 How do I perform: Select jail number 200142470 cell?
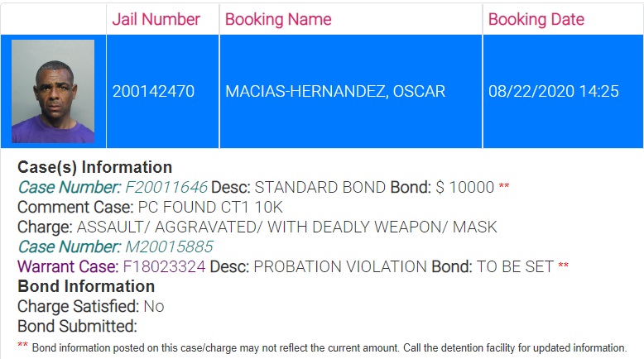[x=154, y=92]
